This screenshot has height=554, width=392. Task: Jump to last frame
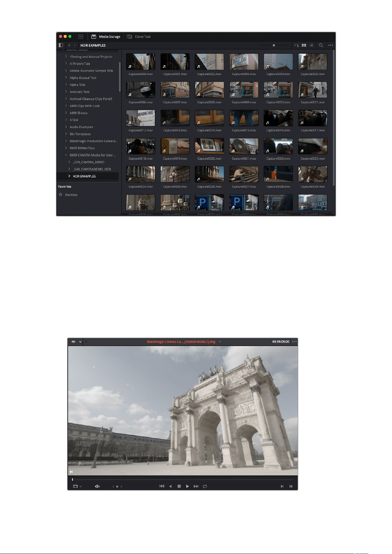(196, 486)
